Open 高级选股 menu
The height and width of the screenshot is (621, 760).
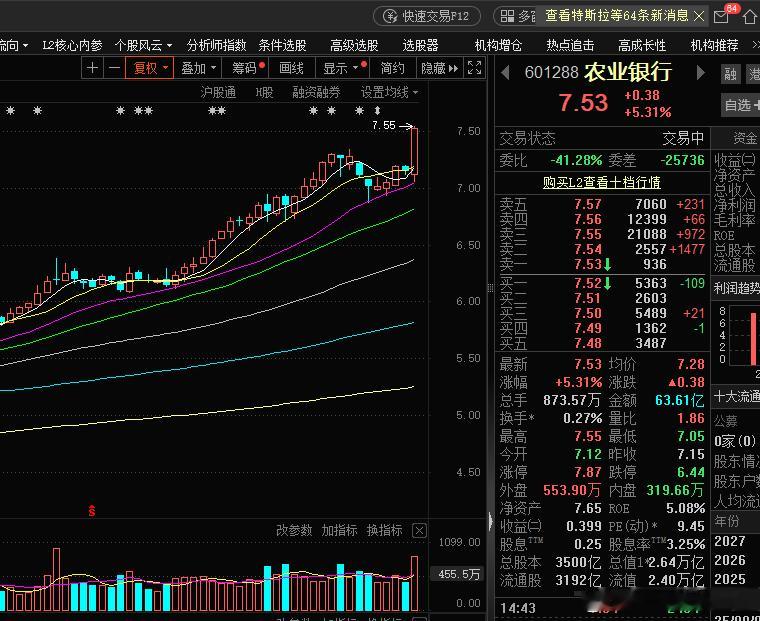point(354,46)
